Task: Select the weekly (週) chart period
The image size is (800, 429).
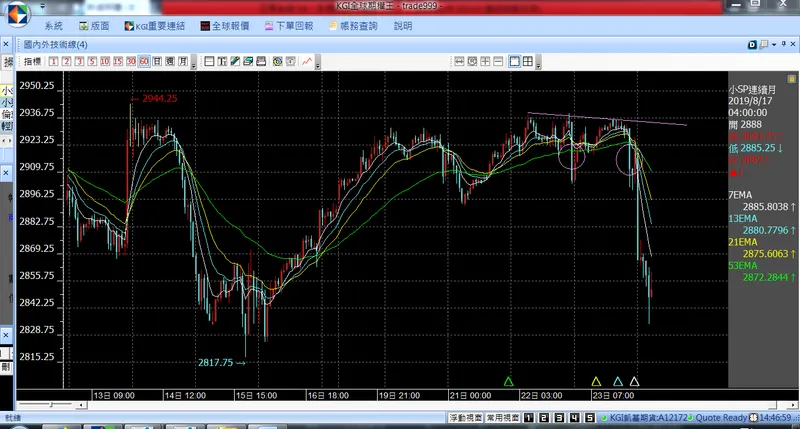Action: (170, 62)
